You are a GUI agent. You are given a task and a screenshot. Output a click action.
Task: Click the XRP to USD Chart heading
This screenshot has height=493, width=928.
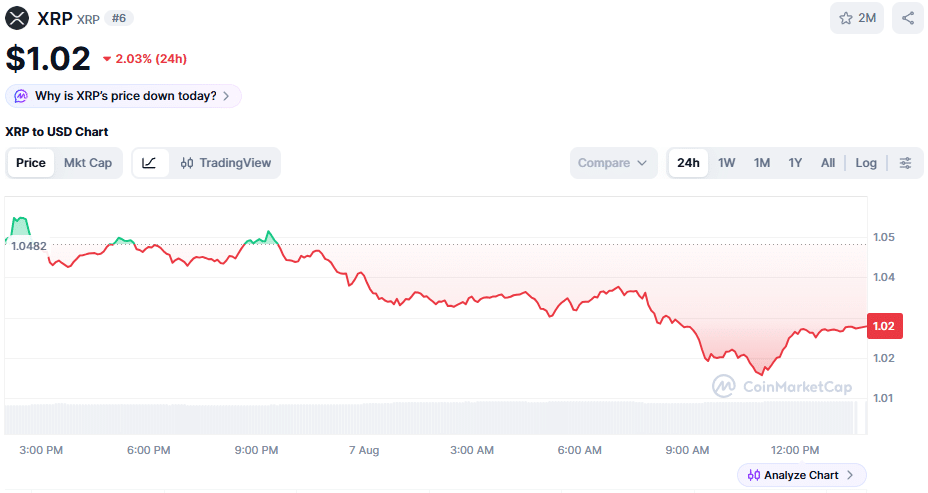(57, 132)
